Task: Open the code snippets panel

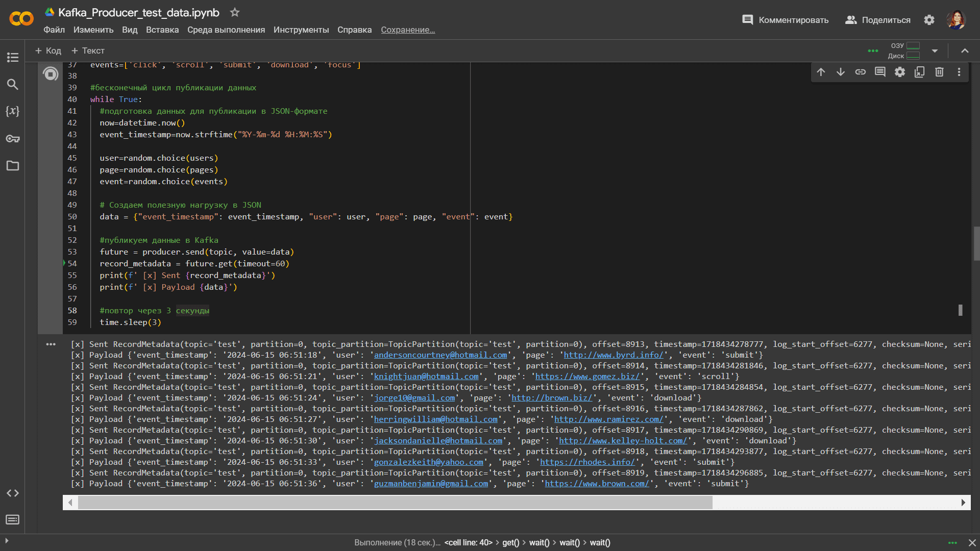Action: coord(13,493)
